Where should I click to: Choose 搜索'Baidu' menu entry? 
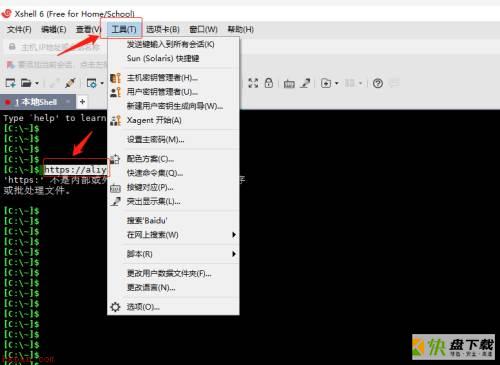173,221
